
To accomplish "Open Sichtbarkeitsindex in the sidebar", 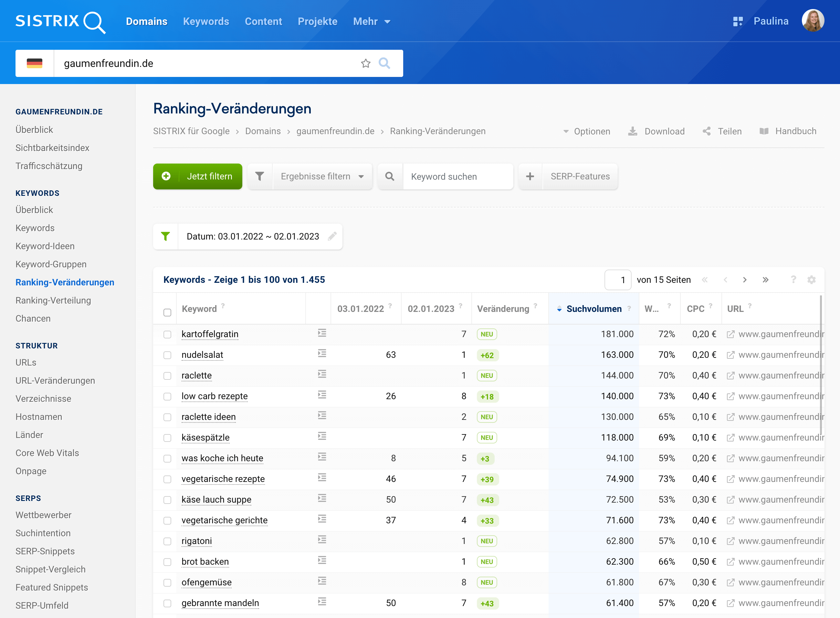I will (x=52, y=148).
